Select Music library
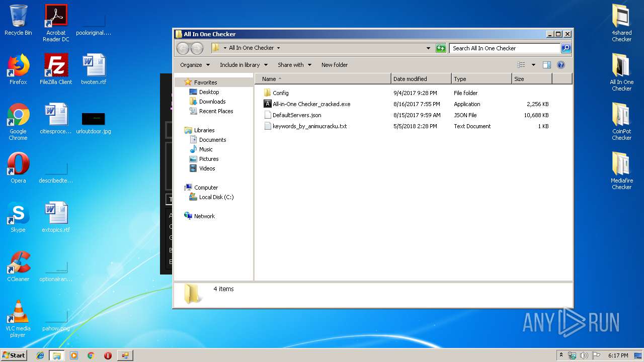 pyautogui.click(x=206, y=149)
